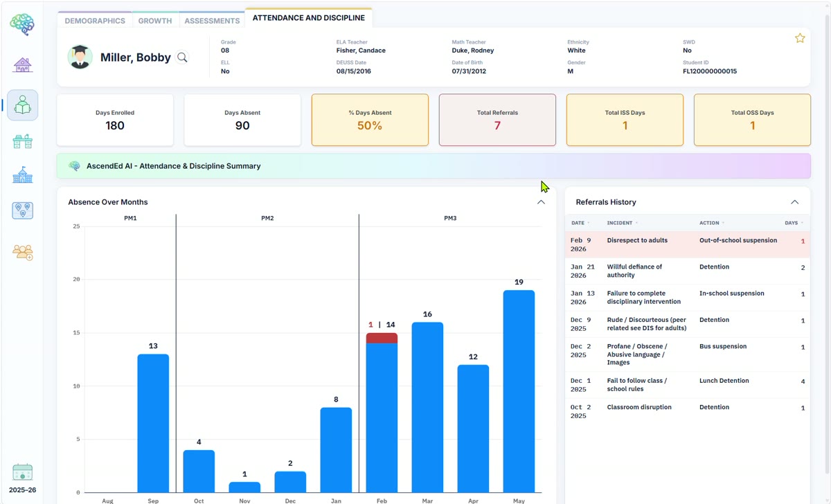Open the classroom desk sidebar icon
Image resolution: width=831 pixels, height=504 pixels.
(23, 141)
